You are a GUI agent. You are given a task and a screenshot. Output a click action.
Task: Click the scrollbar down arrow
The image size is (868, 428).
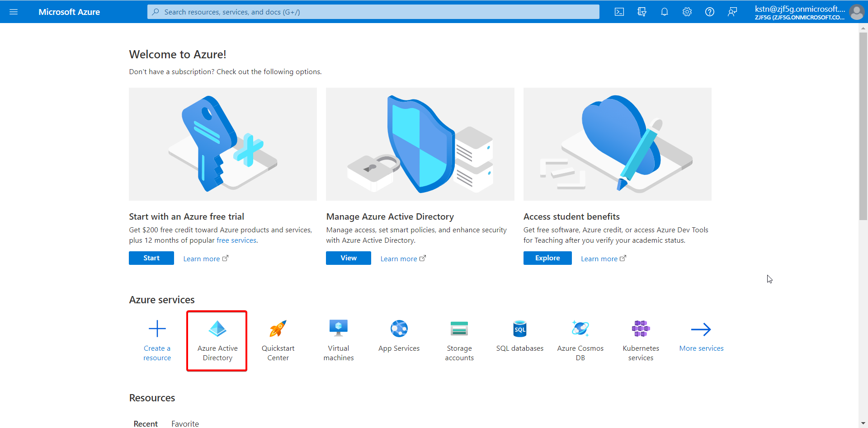pos(863,423)
